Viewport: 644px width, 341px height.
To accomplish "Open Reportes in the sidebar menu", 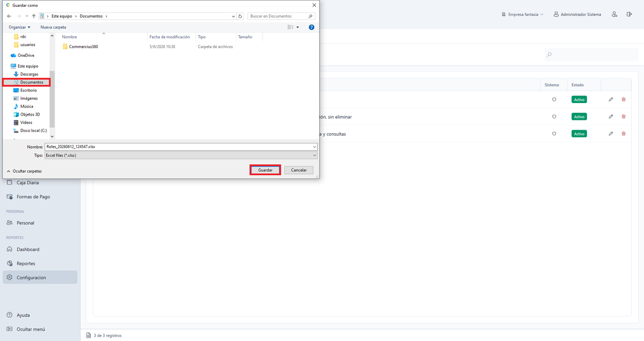I will pos(26,263).
